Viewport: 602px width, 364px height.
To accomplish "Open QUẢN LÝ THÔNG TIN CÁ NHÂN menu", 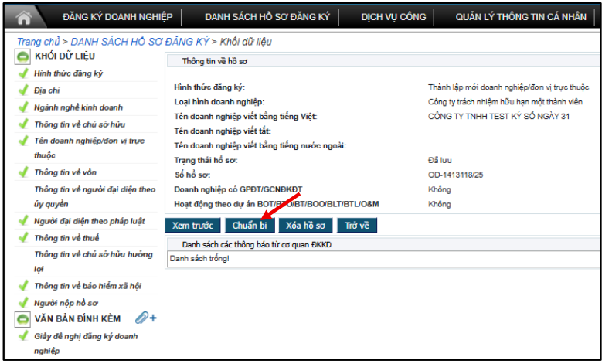I will click(x=521, y=17).
